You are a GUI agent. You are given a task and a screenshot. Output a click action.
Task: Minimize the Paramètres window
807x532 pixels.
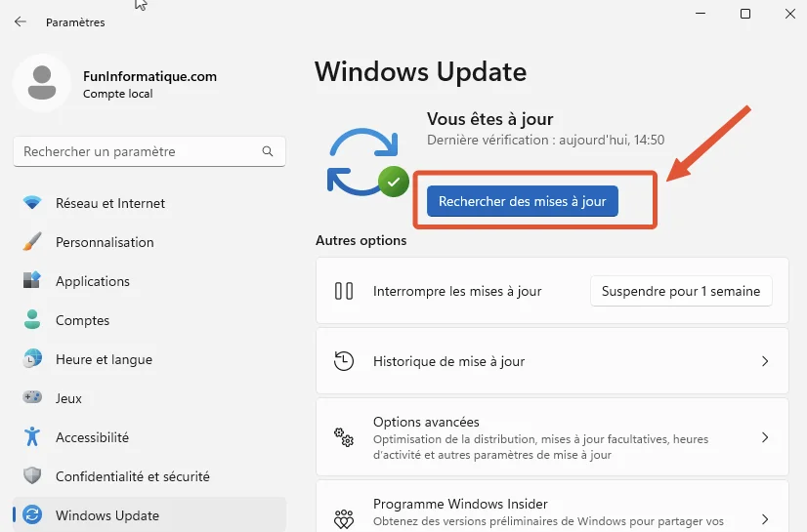pos(701,14)
